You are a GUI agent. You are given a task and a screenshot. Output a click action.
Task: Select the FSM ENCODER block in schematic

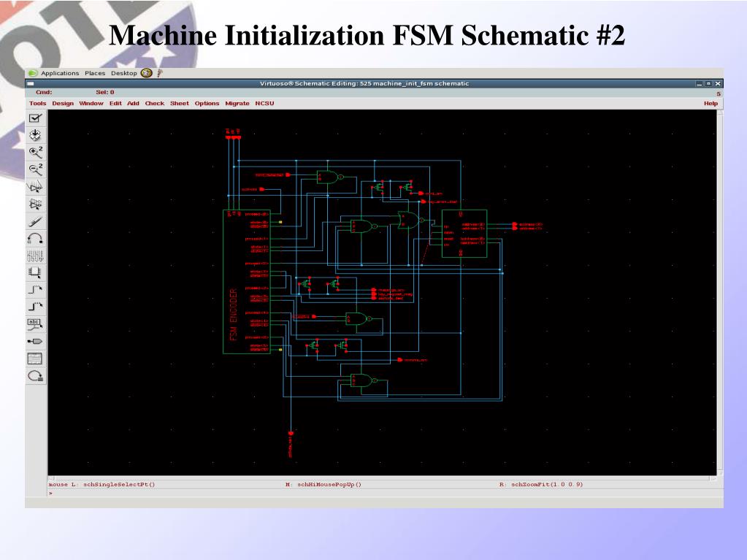[x=247, y=281]
